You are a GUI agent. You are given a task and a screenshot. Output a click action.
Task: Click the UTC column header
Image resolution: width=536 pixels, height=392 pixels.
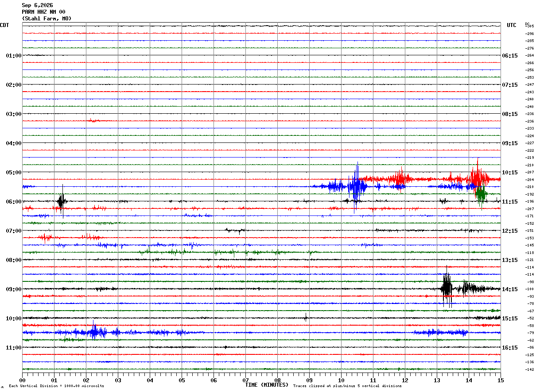click(x=512, y=25)
